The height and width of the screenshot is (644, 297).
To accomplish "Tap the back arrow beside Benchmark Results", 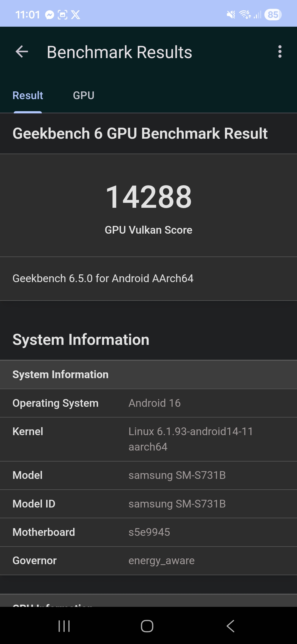I will point(22,52).
